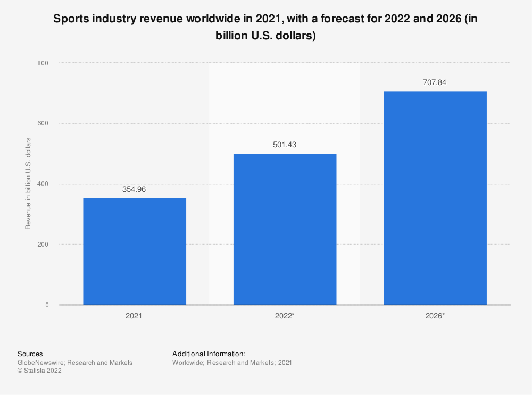
Task: Select the 707.84 data label
Action: (435, 82)
